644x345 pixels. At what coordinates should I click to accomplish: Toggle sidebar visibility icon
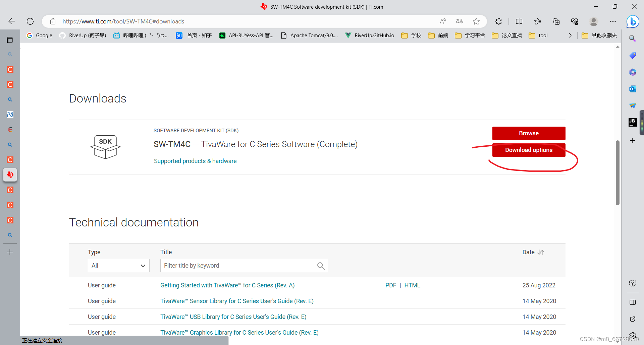click(x=633, y=302)
